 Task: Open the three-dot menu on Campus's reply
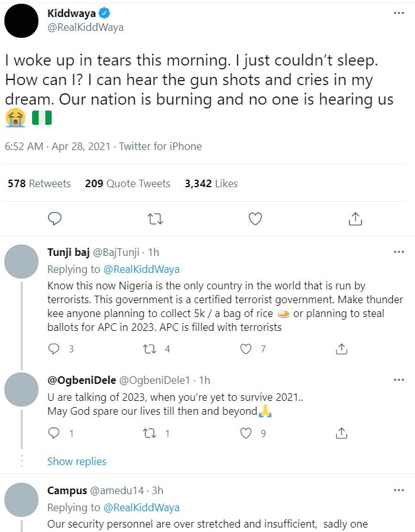click(x=399, y=490)
